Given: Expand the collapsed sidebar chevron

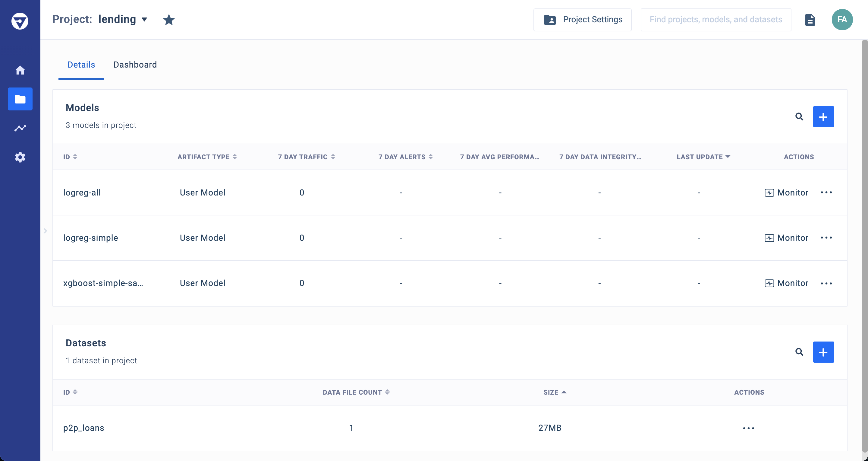Looking at the screenshot, I should [46, 231].
